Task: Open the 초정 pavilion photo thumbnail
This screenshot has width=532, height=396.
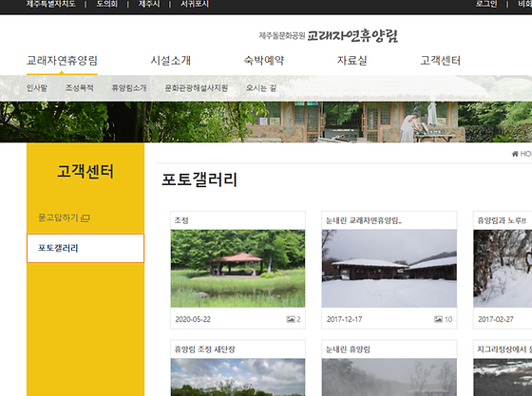Action: 237,269
